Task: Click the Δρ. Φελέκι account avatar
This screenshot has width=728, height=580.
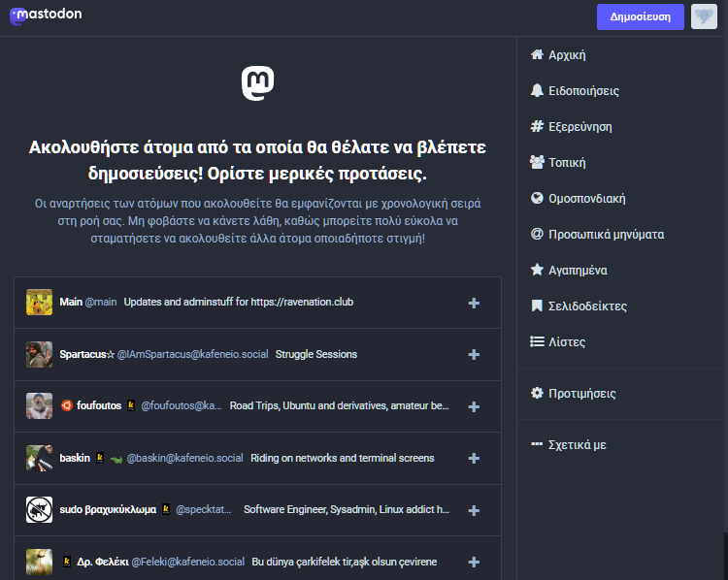Action: pyautogui.click(x=39, y=562)
